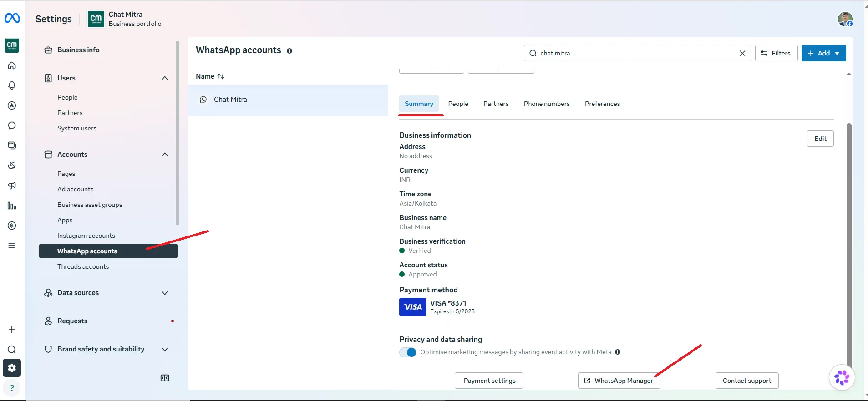Switch to the Partners tab
The width and height of the screenshot is (868, 401).
[496, 104]
